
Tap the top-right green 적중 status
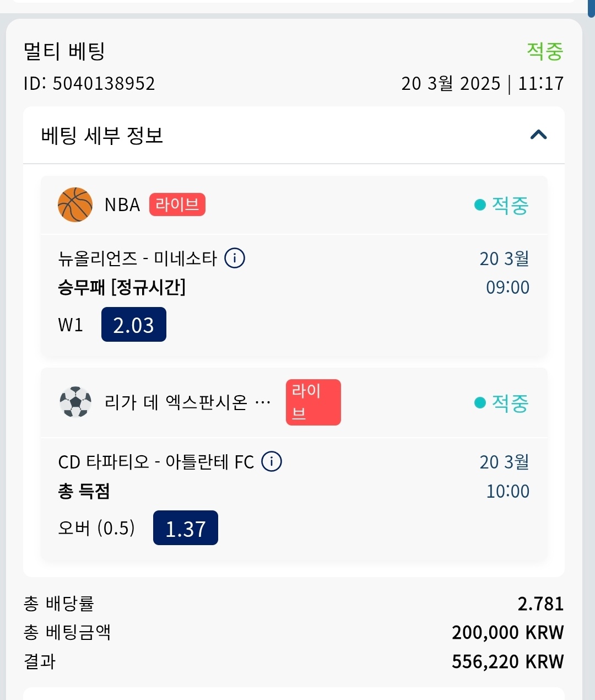(544, 51)
